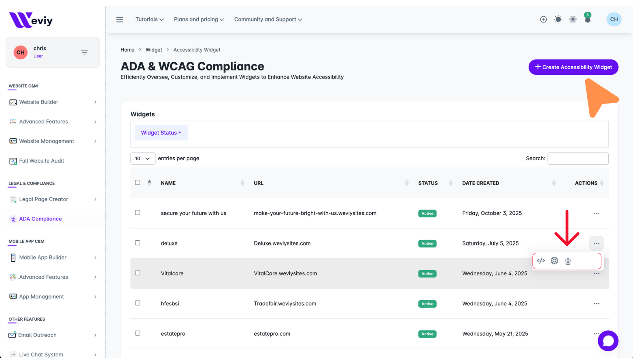Open actions menu for hfesbsi row
The width and height of the screenshot is (633, 364).
pyautogui.click(x=597, y=304)
